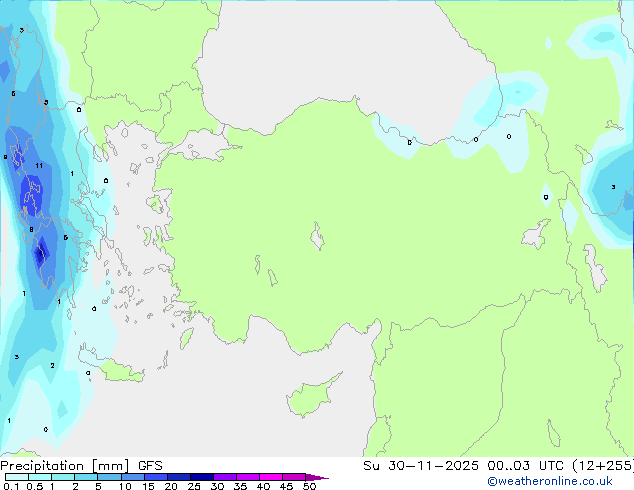Image resolution: width=634 pixels, height=490 pixels.
Task: Select the 30–35 mm purple legend swatch
Action: tap(224, 477)
